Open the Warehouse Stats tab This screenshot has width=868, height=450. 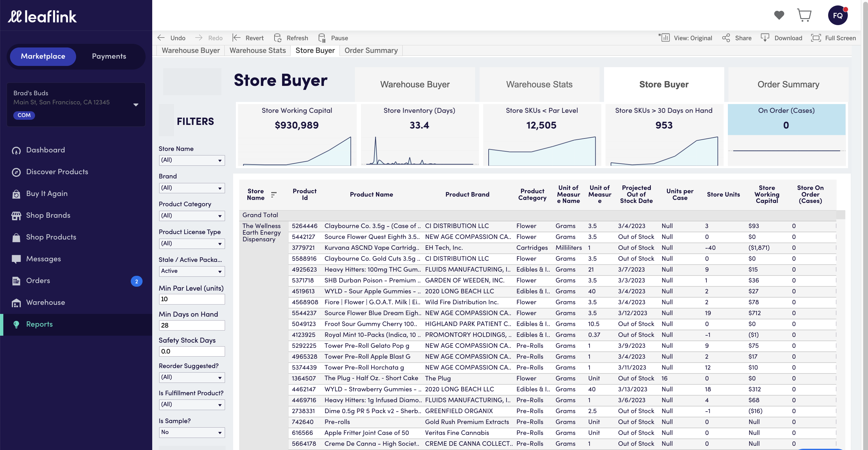tap(257, 50)
